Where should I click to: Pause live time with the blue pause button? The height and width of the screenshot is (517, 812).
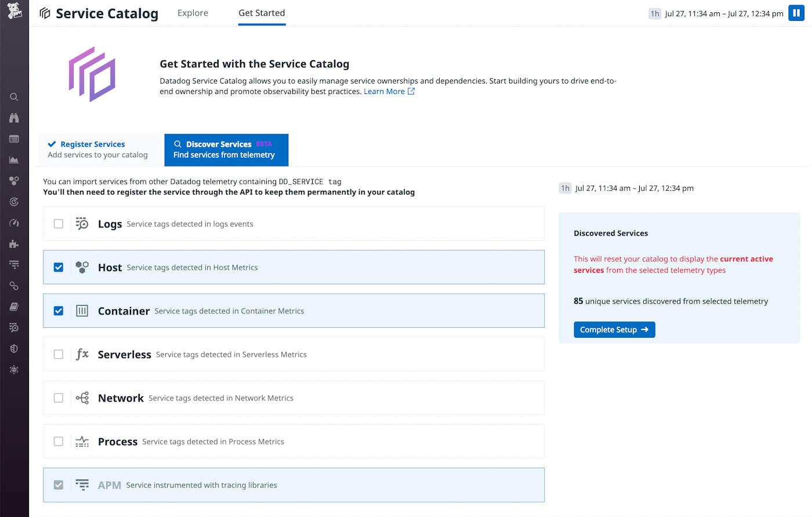pyautogui.click(x=796, y=13)
